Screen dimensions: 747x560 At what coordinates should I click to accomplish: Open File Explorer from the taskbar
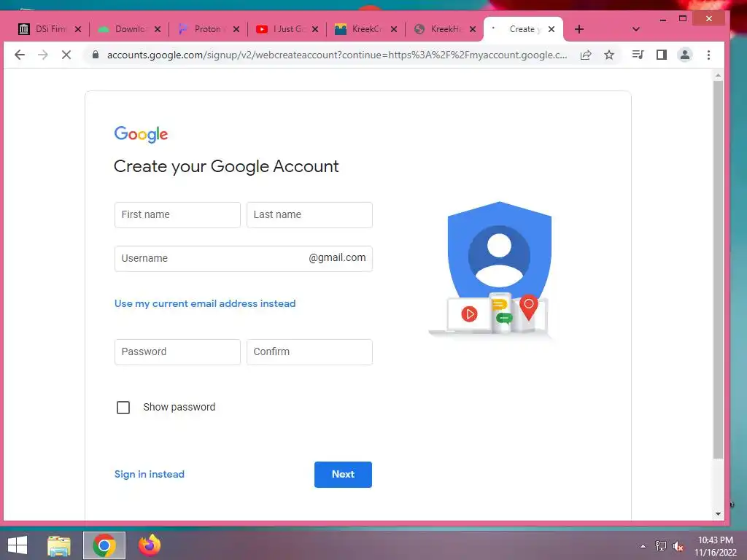click(x=59, y=545)
